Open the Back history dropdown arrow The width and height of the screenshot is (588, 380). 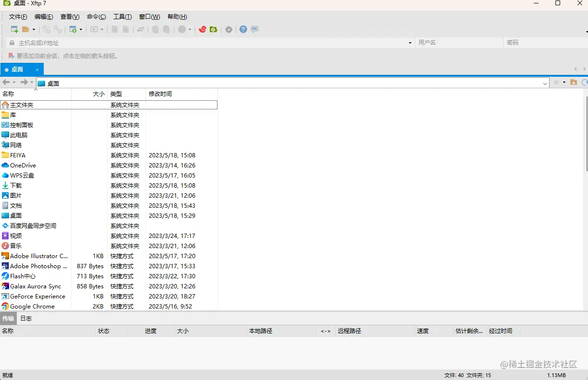tap(14, 83)
